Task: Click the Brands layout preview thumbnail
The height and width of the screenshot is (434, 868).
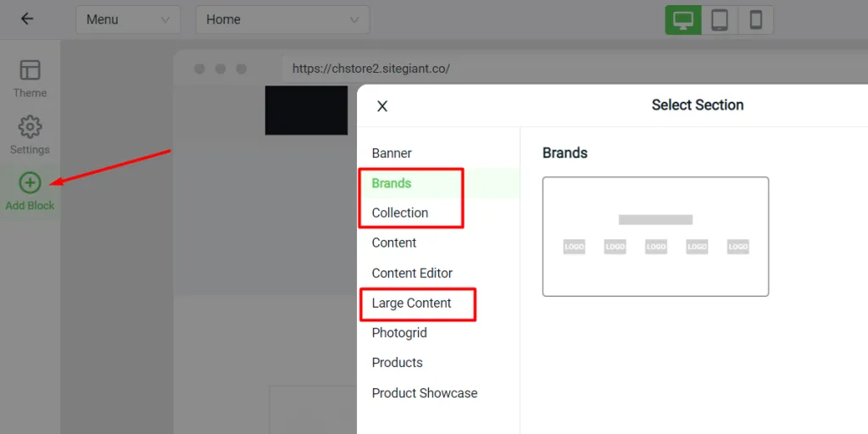Action: [655, 236]
